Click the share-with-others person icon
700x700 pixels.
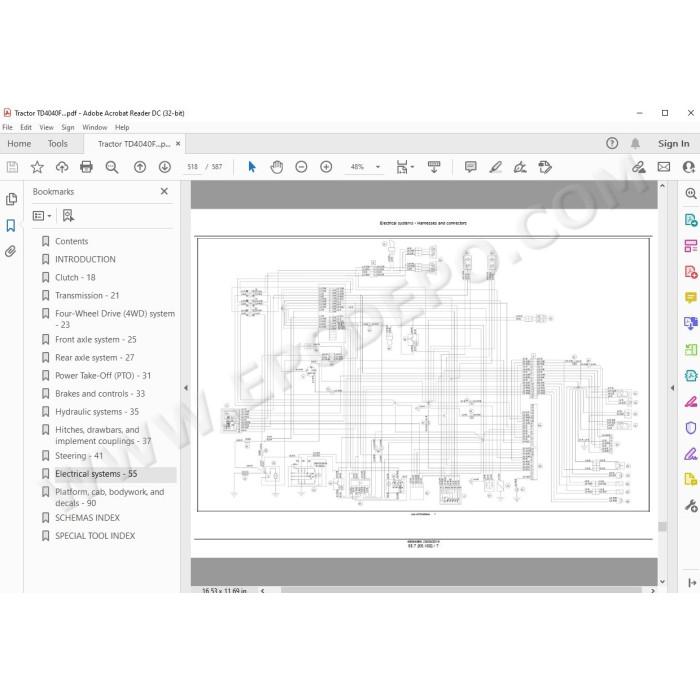coord(689,167)
